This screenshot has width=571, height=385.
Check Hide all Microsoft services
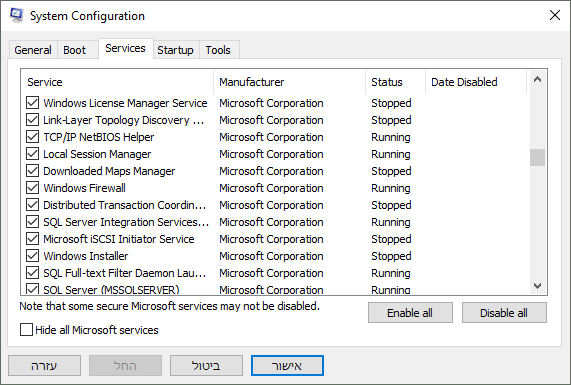(26, 330)
